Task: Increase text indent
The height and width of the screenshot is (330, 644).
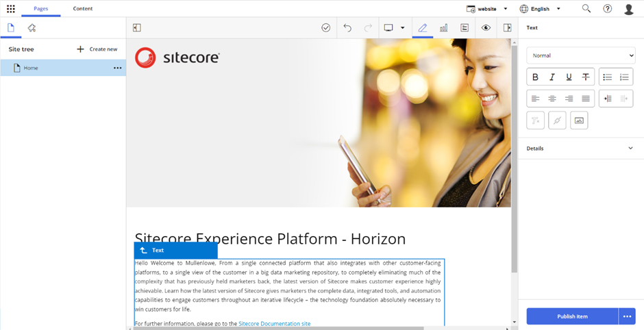Action: click(608, 99)
